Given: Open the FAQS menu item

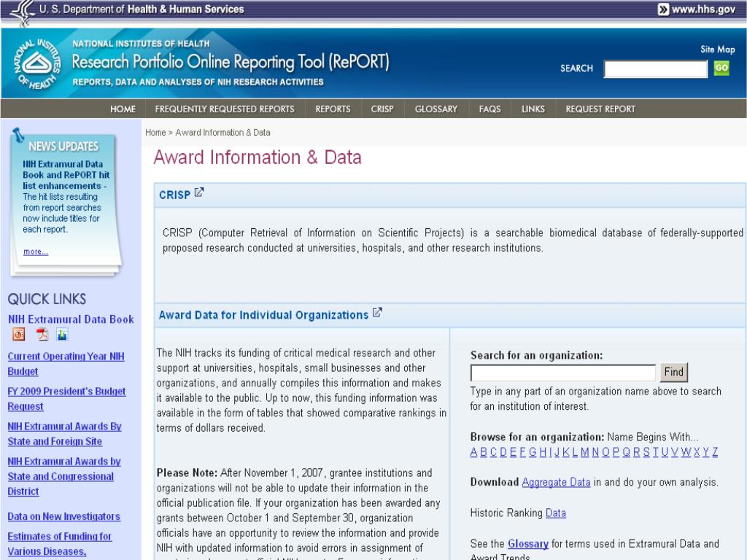Looking at the screenshot, I should tap(489, 109).
